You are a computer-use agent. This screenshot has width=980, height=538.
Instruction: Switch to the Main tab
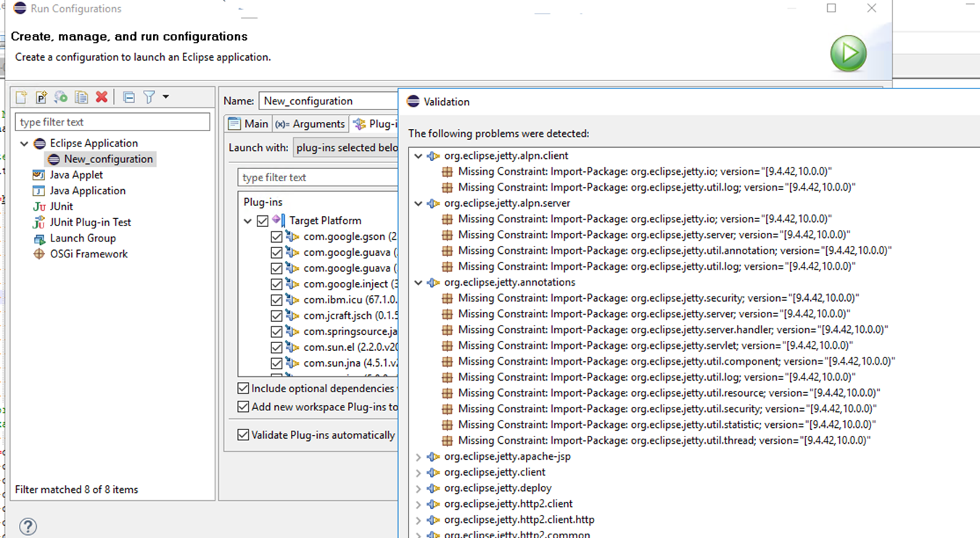pos(248,124)
